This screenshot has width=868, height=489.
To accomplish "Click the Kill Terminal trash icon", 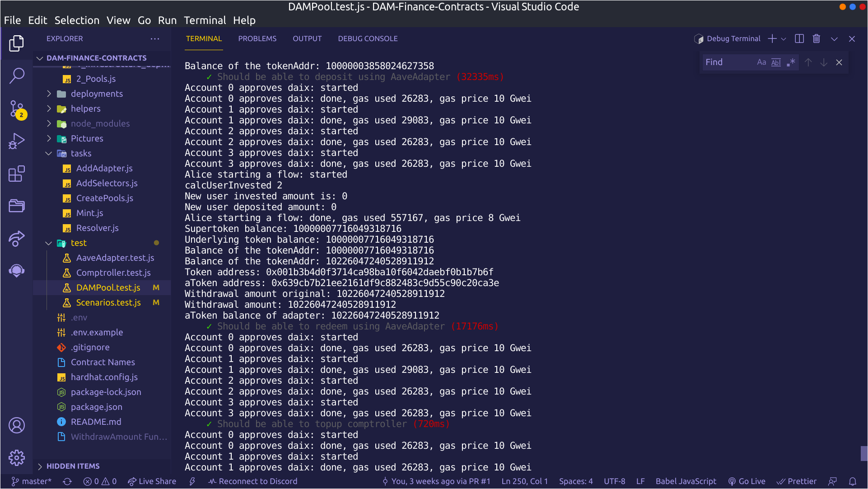I will (816, 39).
